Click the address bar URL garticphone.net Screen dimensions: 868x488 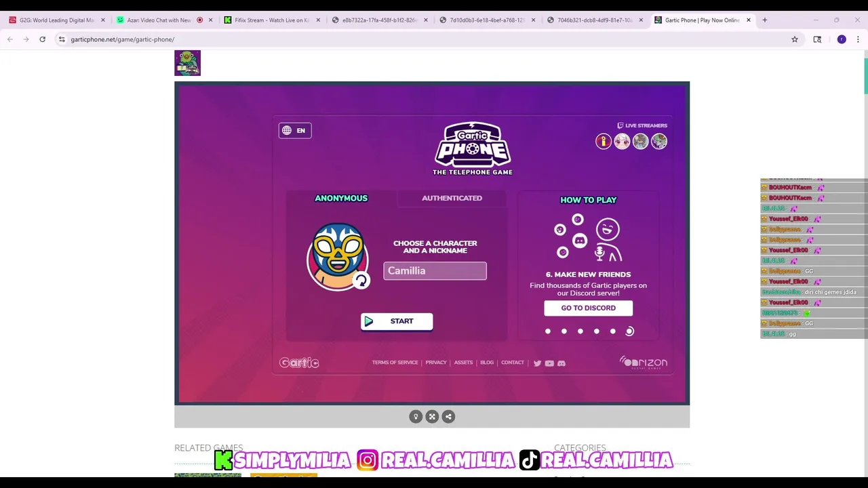[x=122, y=39]
